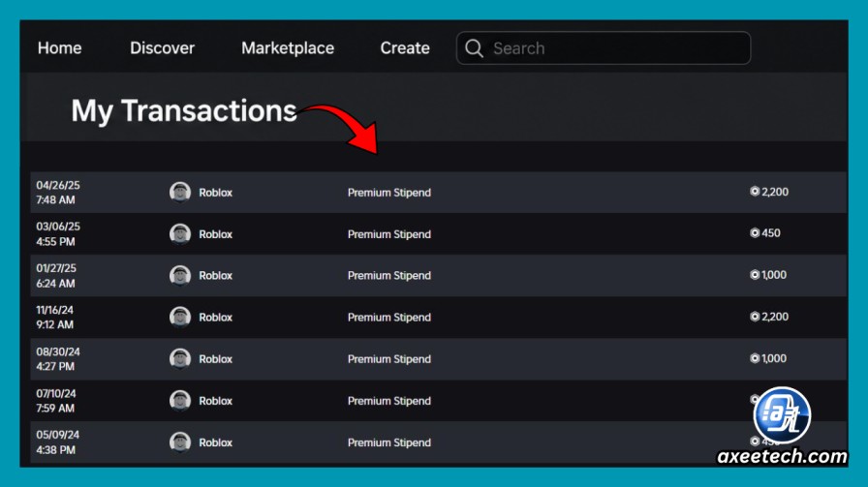Click Robux icon in 01/27/25 row
This screenshot has width=868, height=487.
click(x=755, y=275)
